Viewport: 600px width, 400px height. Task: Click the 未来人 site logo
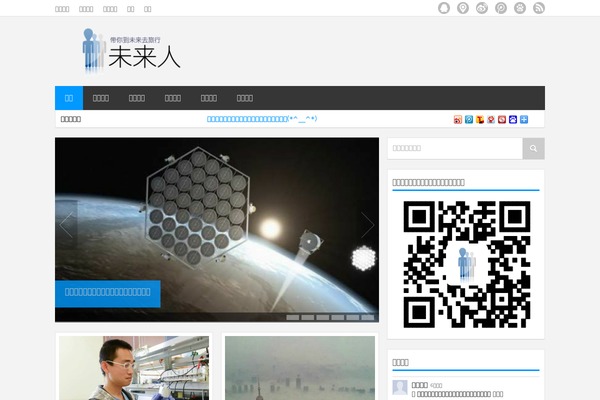coord(132,50)
